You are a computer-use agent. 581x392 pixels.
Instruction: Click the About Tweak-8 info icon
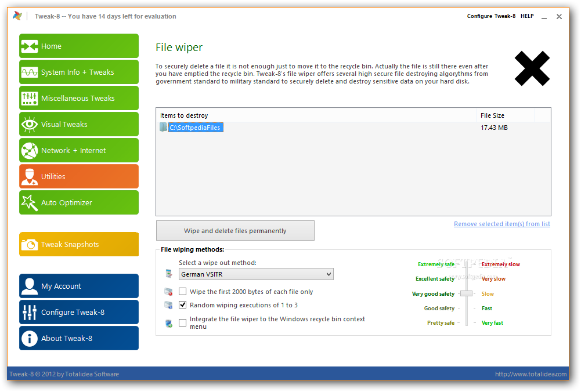click(29, 338)
